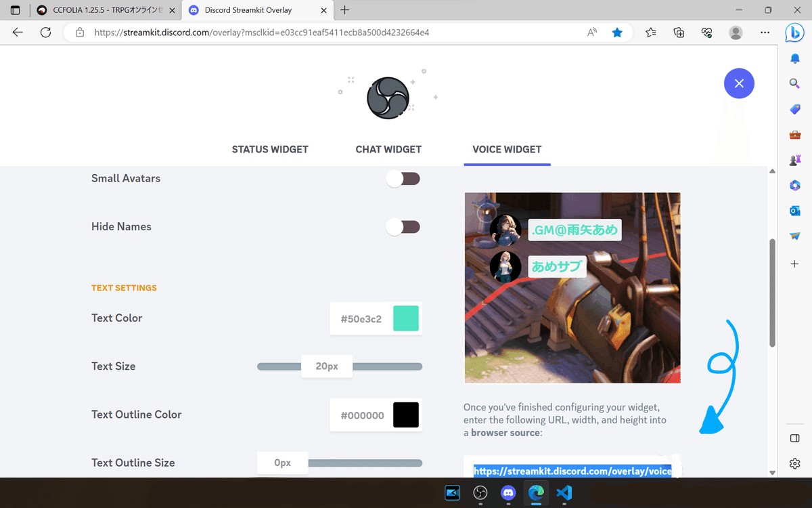Click the .GM@雨矢あめ name in preview
The height and width of the screenshot is (508, 812).
click(575, 230)
